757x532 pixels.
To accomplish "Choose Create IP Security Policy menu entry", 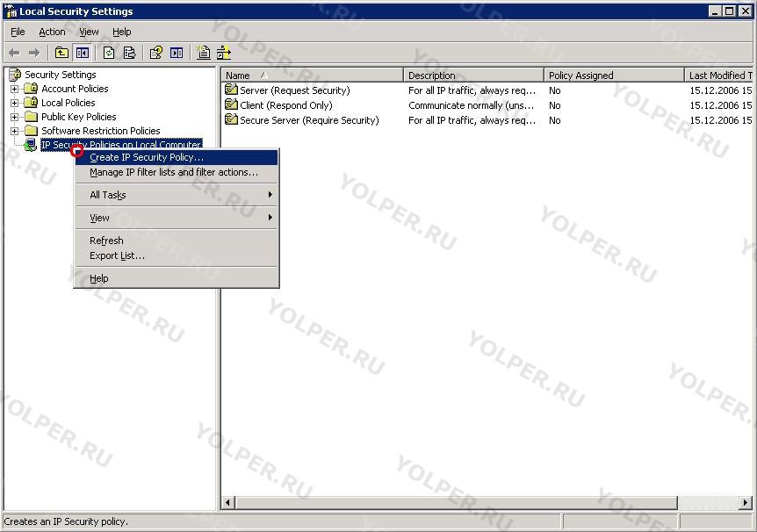I will click(x=147, y=157).
